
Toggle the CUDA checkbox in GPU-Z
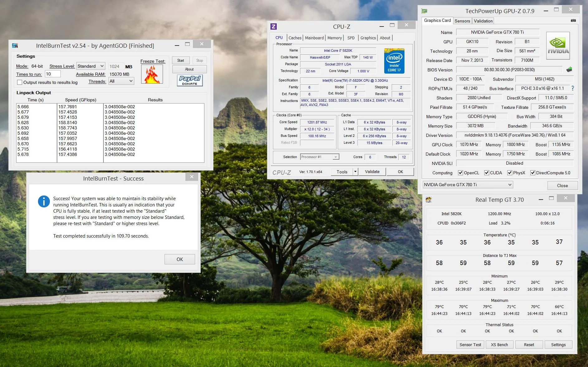click(486, 173)
